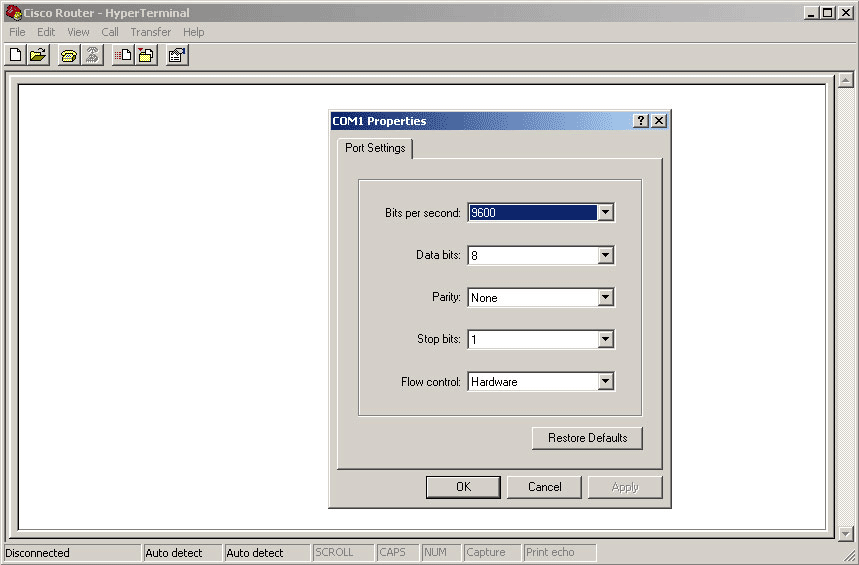The width and height of the screenshot is (859, 565).
Task: Open the Parity dropdown arrow
Action: click(x=605, y=297)
